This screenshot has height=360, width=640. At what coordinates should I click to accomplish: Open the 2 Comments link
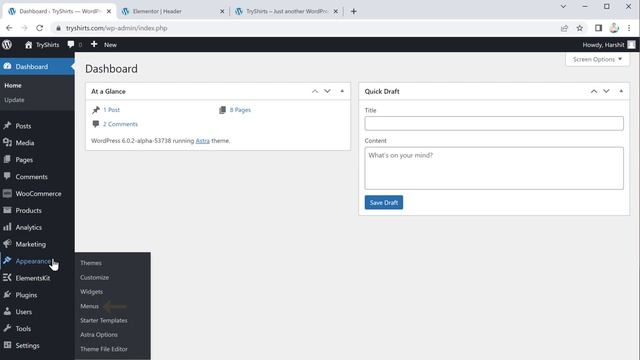pos(120,124)
